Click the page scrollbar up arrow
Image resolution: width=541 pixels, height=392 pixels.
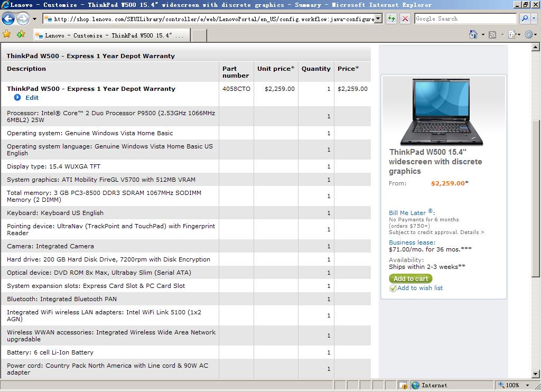(x=536, y=47)
